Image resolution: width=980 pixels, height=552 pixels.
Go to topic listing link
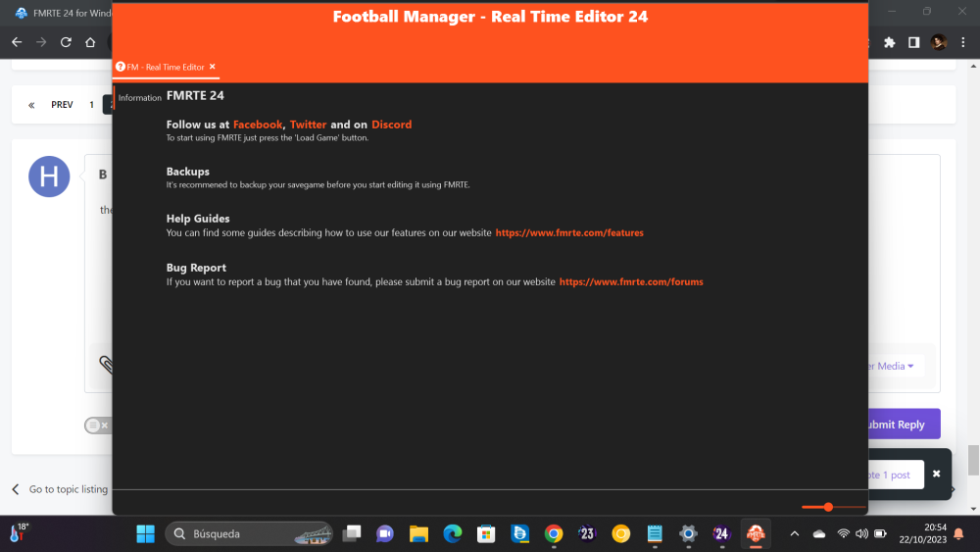point(61,489)
